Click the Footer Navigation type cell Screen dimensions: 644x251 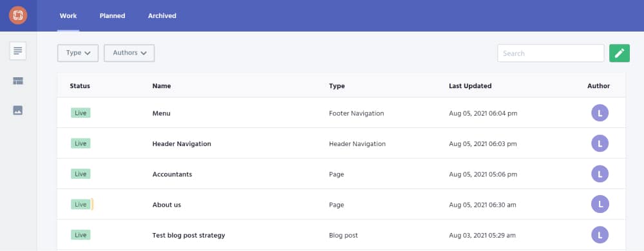(x=357, y=113)
